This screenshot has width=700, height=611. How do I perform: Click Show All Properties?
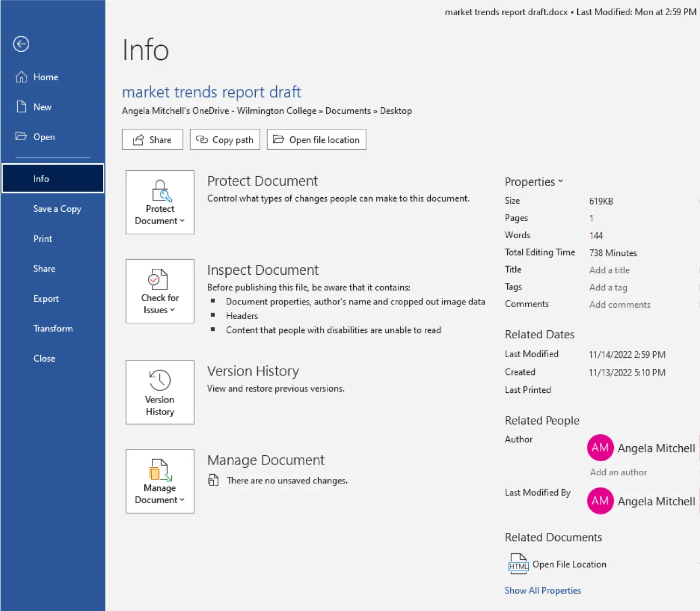tap(543, 591)
